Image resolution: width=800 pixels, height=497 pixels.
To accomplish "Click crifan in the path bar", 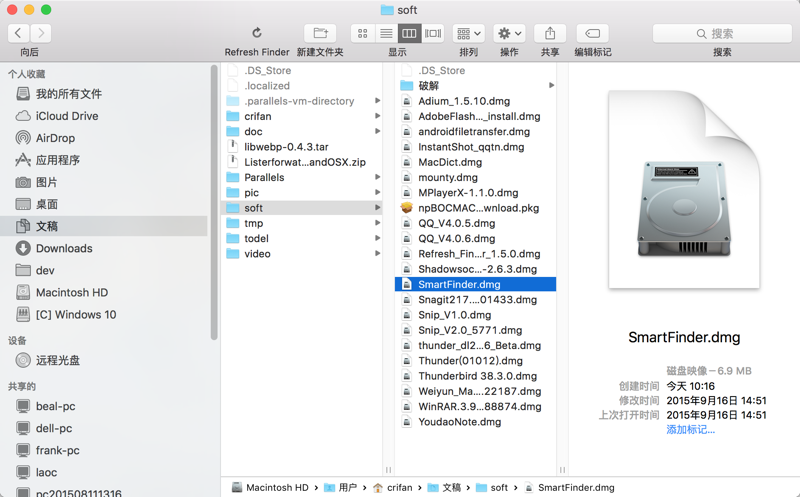I will pos(393,487).
